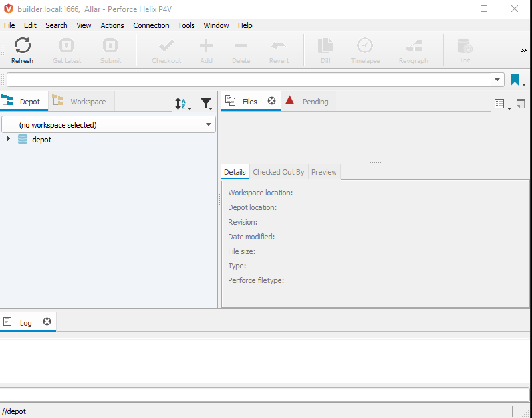The height and width of the screenshot is (418, 532).
Task: Click the Submit toolbar icon
Action: [x=110, y=45]
